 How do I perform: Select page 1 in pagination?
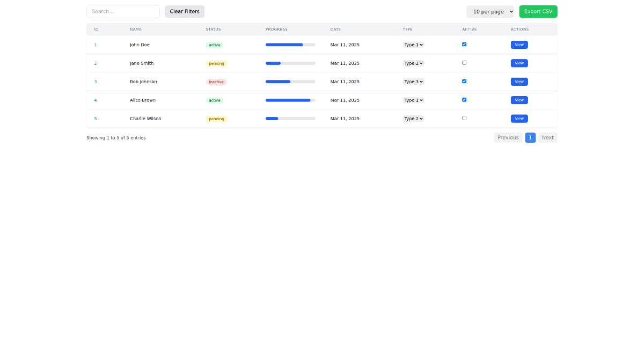coord(530,137)
